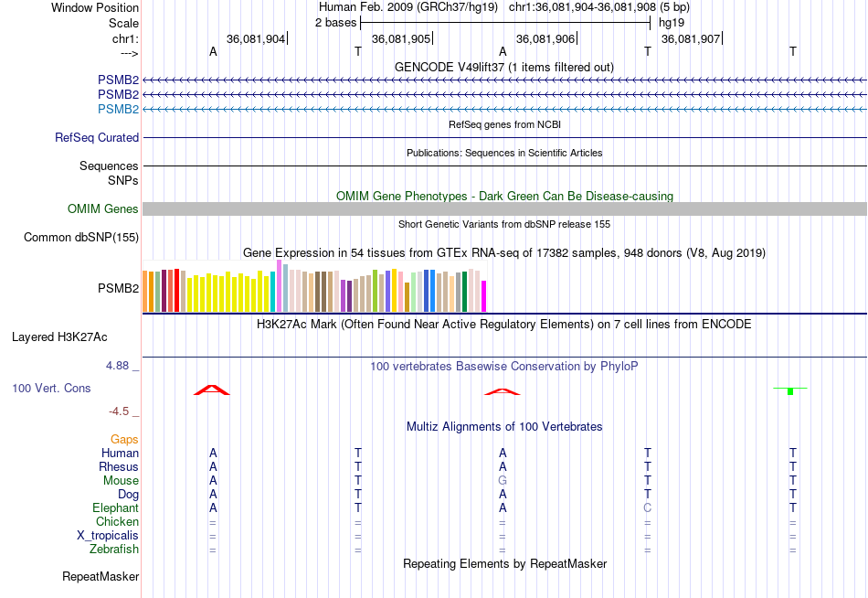The height and width of the screenshot is (598, 868).
Task: Click the Rhesus species row label
Action: point(119,467)
